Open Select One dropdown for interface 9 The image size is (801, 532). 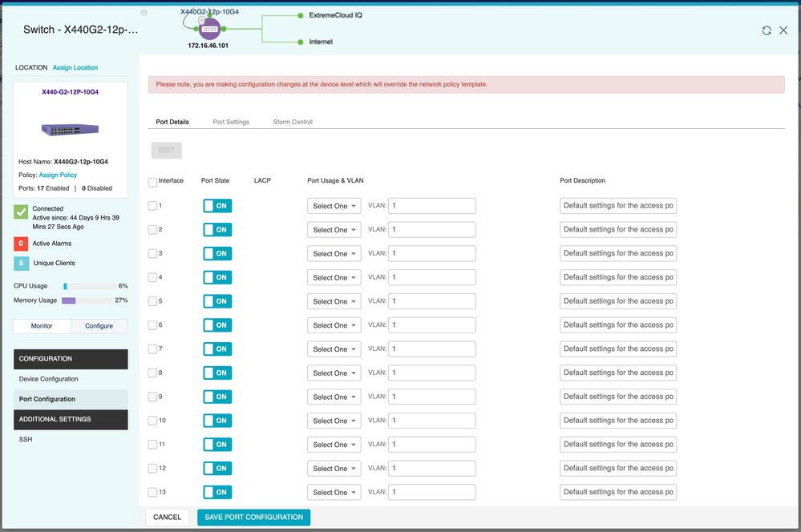[x=334, y=397]
